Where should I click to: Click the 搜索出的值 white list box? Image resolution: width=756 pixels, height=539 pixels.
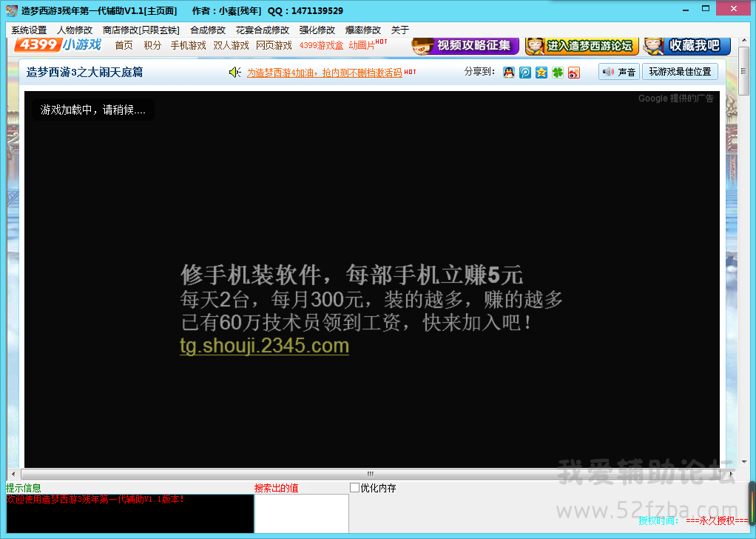[x=301, y=513]
